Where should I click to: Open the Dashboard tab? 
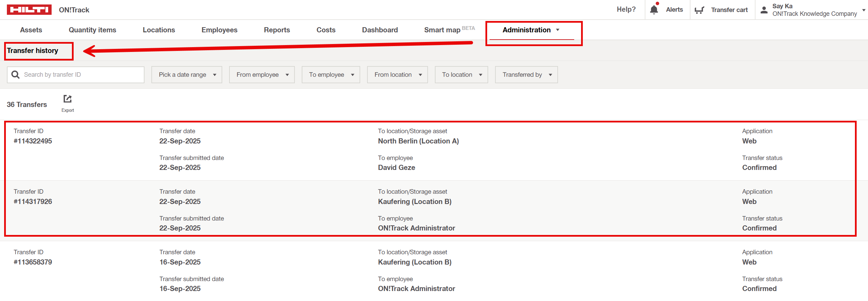(x=380, y=30)
